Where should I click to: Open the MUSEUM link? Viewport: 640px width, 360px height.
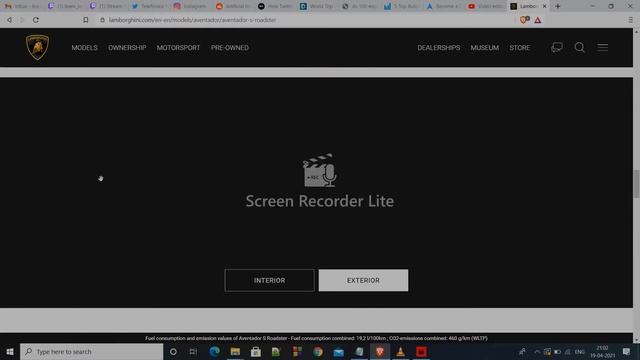pyautogui.click(x=484, y=48)
